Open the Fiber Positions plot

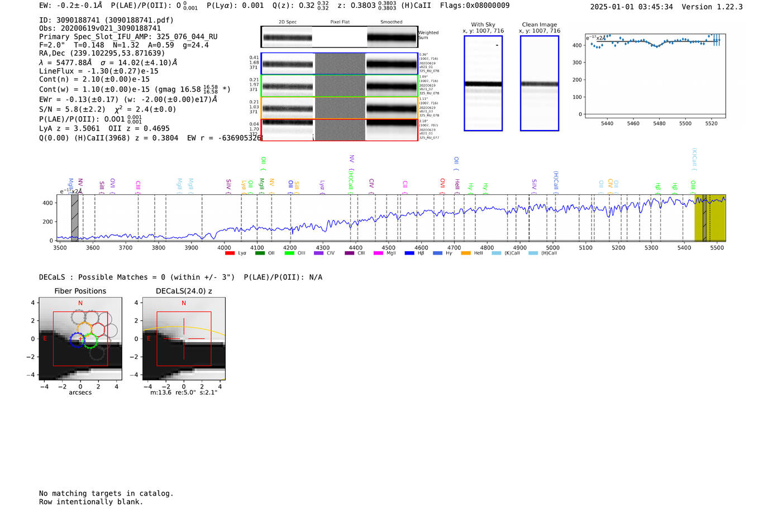coord(80,338)
